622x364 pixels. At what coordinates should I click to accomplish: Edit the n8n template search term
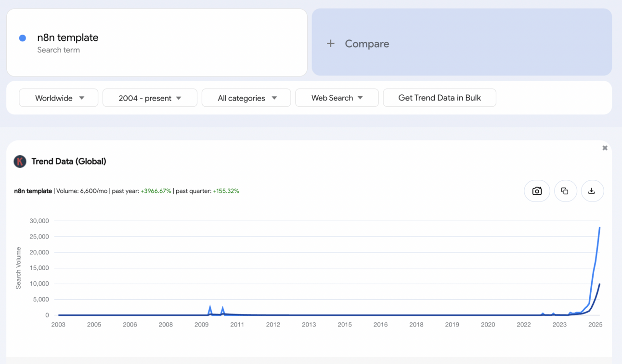68,38
